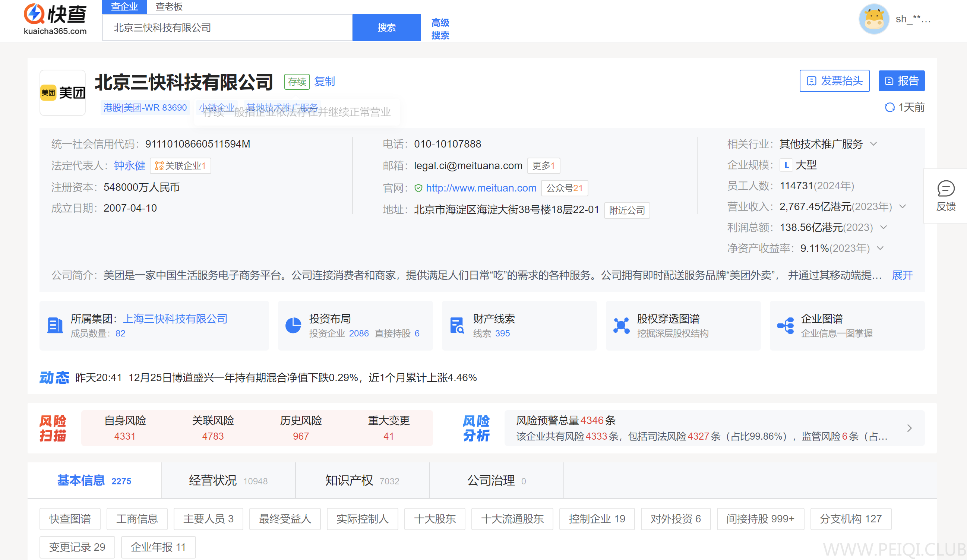Jump to 对外投资 6 section
Viewport: 967px width, 560px height.
676,519
